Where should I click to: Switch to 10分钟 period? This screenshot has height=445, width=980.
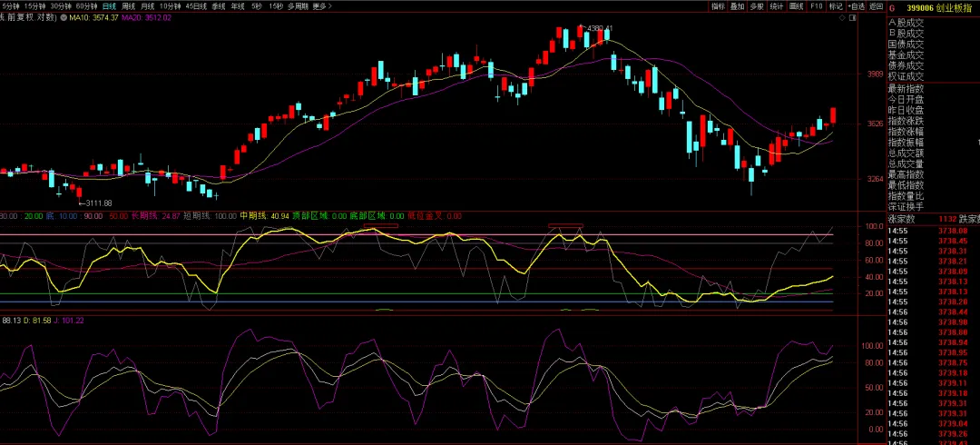pyautogui.click(x=170, y=6)
